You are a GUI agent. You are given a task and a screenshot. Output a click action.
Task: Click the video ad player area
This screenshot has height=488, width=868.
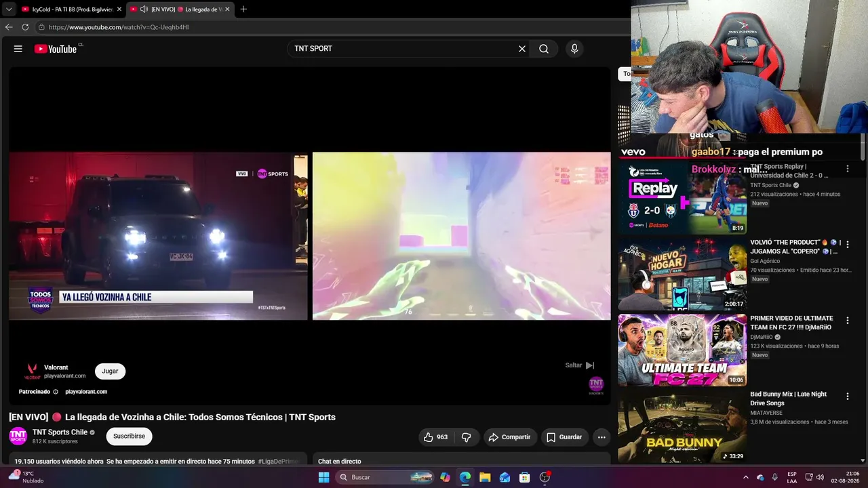310,236
